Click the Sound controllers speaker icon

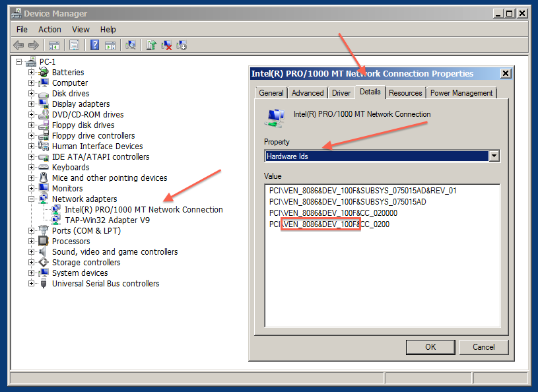(x=42, y=251)
